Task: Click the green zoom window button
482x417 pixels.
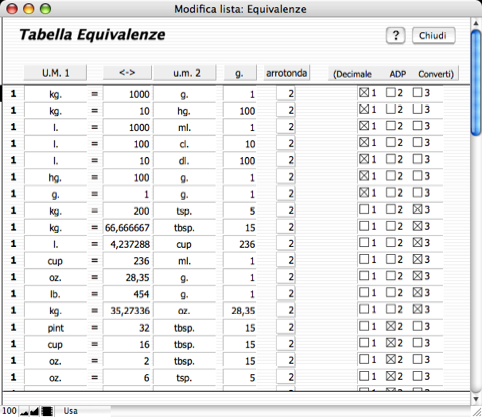Action: [x=45, y=9]
